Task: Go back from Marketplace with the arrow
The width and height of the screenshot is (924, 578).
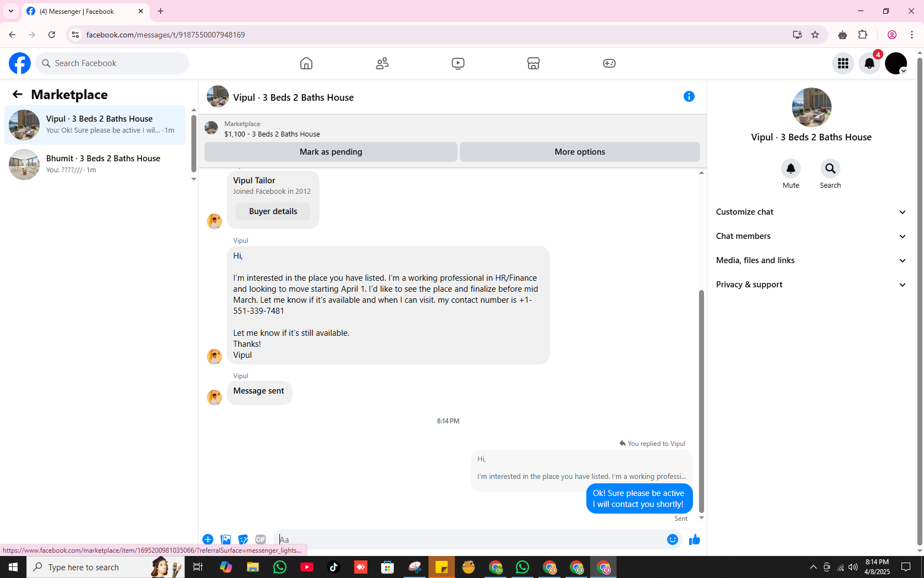Action: [18, 94]
